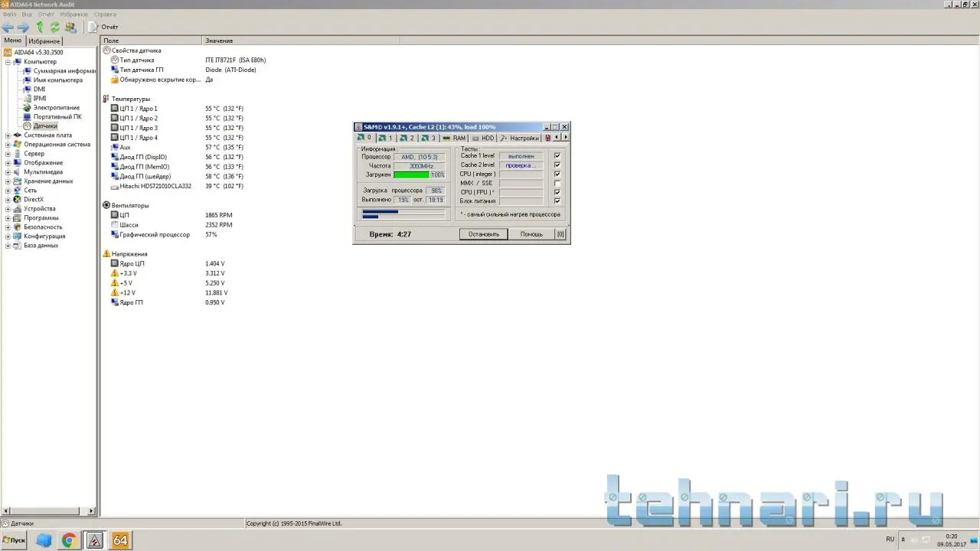This screenshot has width=980, height=551.
Task: Click the Back arrow toolbar icon
Action: point(8,27)
